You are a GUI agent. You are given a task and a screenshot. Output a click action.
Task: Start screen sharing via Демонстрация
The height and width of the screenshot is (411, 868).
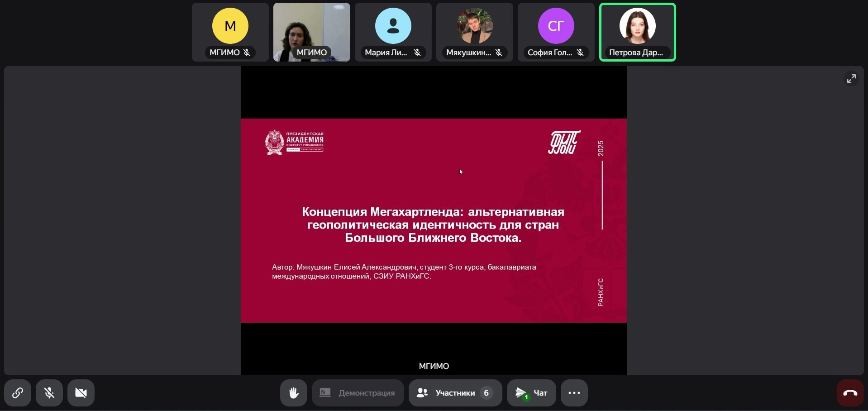358,393
